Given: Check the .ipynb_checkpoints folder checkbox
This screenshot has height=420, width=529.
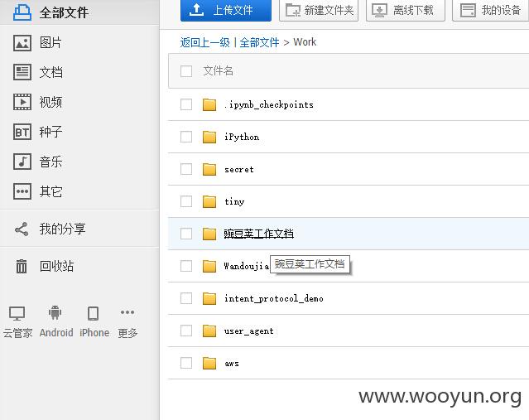Looking at the screenshot, I should click(186, 104).
